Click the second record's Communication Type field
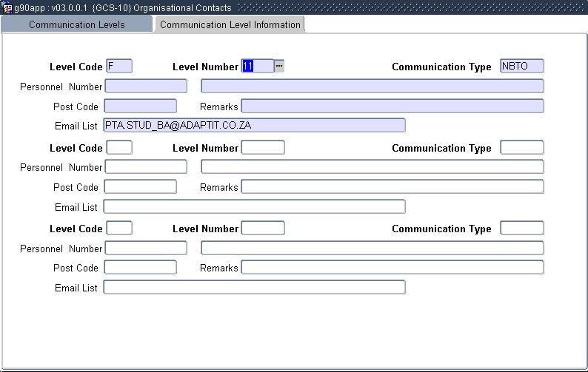588x372 pixels. [522, 147]
